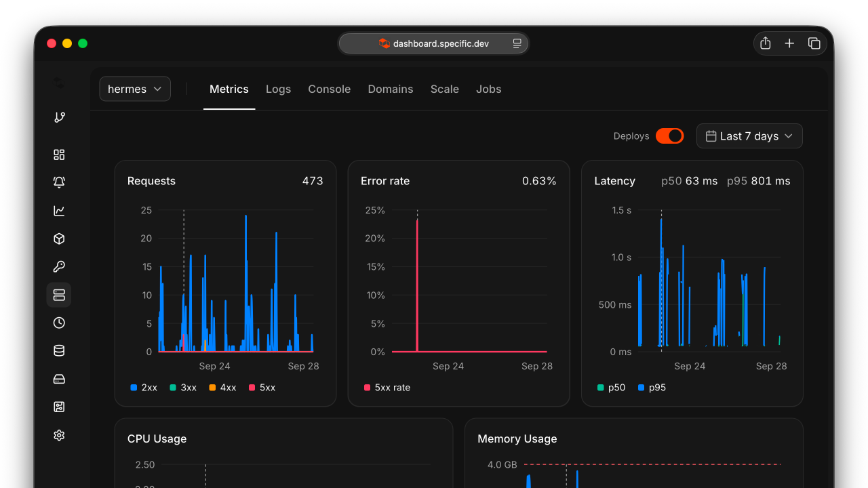Open the settings gear icon in the sidebar
Image resolution: width=868 pixels, height=488 pixels.
coord(59,435)
